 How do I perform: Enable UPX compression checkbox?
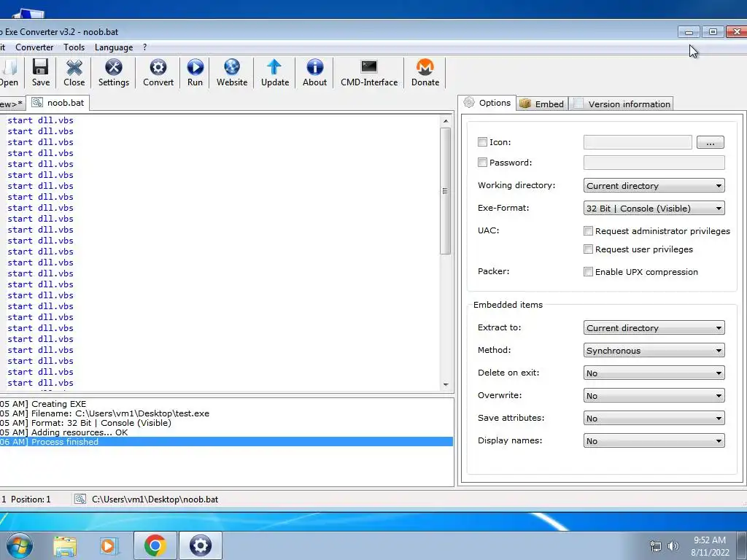click(589, 272)
